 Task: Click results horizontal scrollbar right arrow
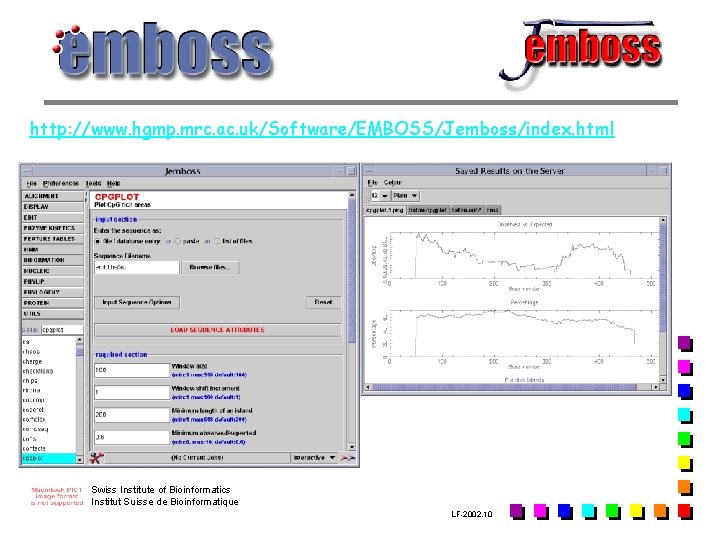(655, 388)
